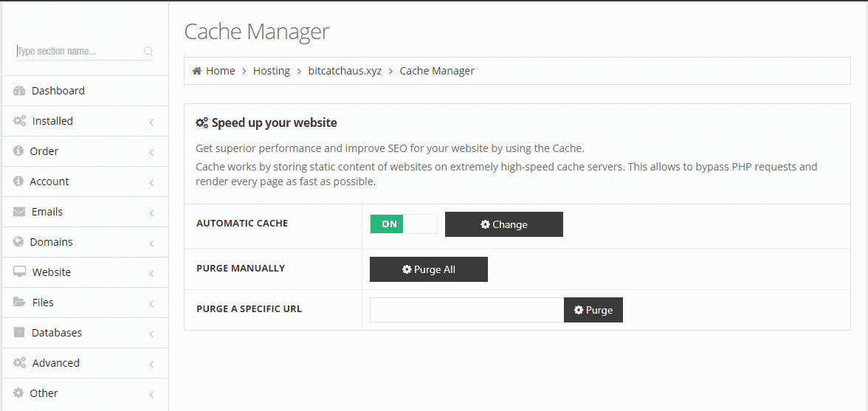Click the Purge button for specific URL
Screen dimensions: 868x411
593,310
